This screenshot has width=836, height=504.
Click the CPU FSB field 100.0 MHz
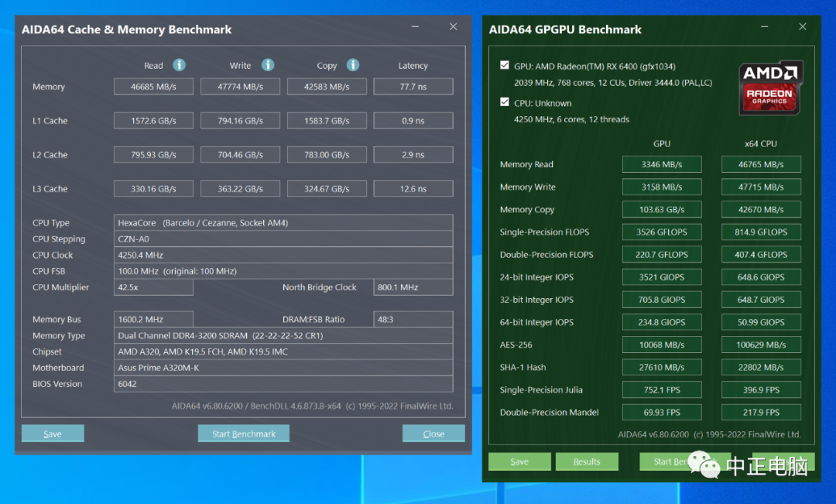pyautogui.click(x=283, y=271)
